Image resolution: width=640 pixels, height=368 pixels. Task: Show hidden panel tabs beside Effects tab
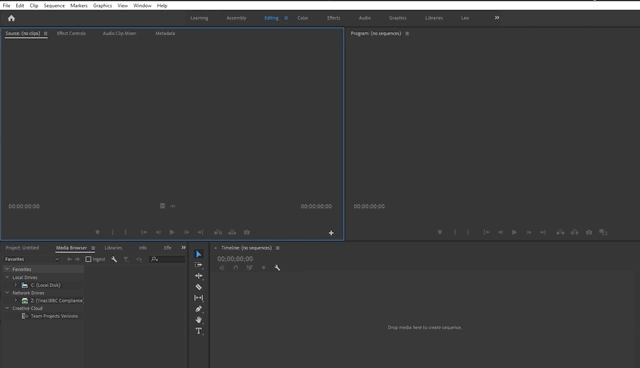coord(183,248)
